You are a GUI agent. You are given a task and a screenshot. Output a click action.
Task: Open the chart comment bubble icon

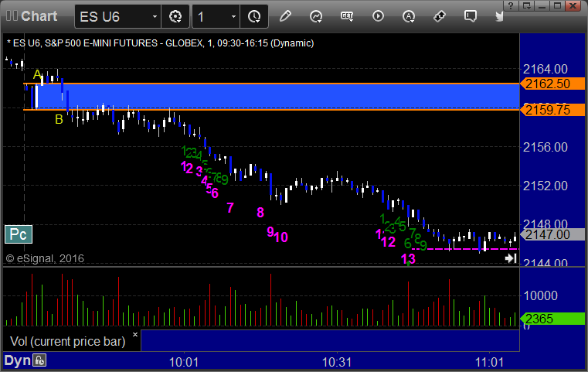[x=471, y=16]
